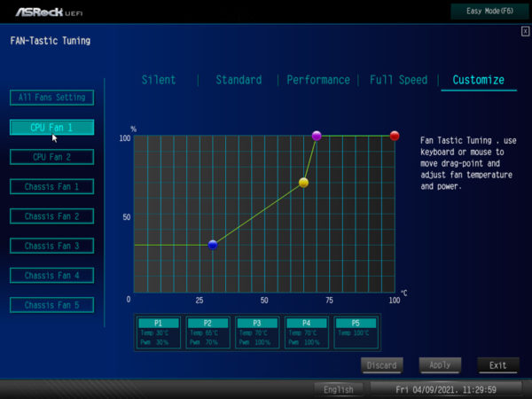
Task: Click the red drag-point at 100°C
Action: pos(395,136)
